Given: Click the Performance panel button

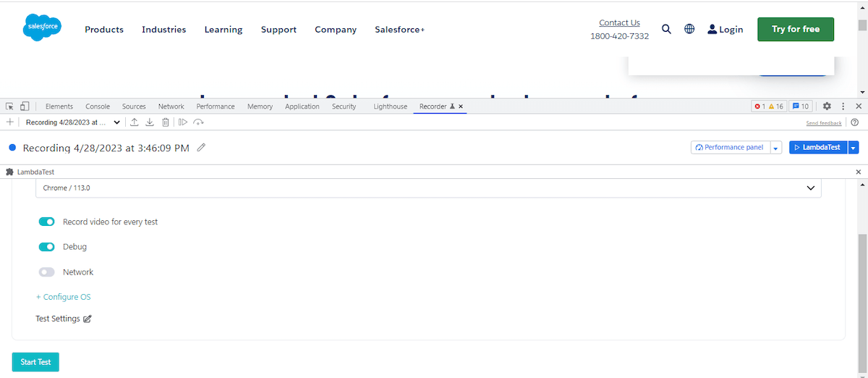Looking at the screenshot, I should coord(731,148).
